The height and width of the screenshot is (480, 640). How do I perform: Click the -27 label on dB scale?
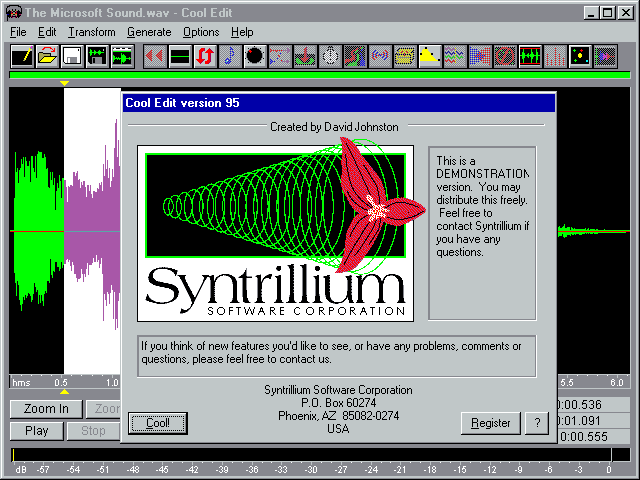coord(340,470)
